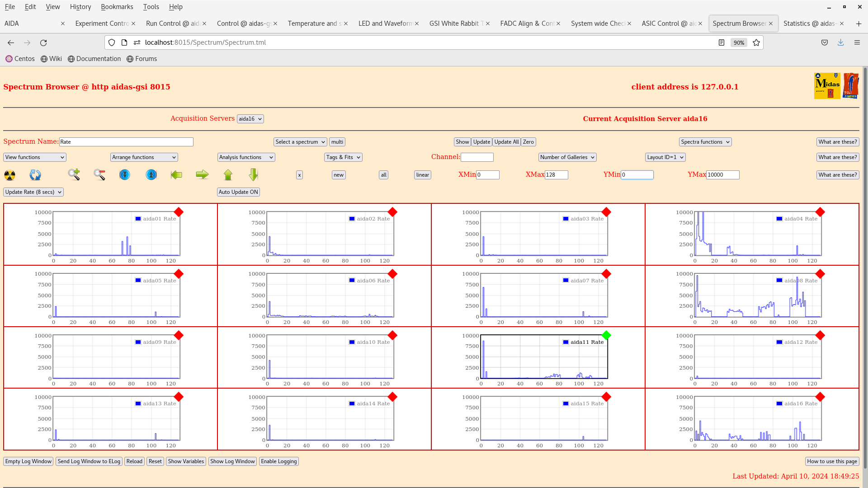Viewport: 868px width, 488px height.
Task: Toggle red diamond marker on aida16 Rate
Action: [820, 397]
